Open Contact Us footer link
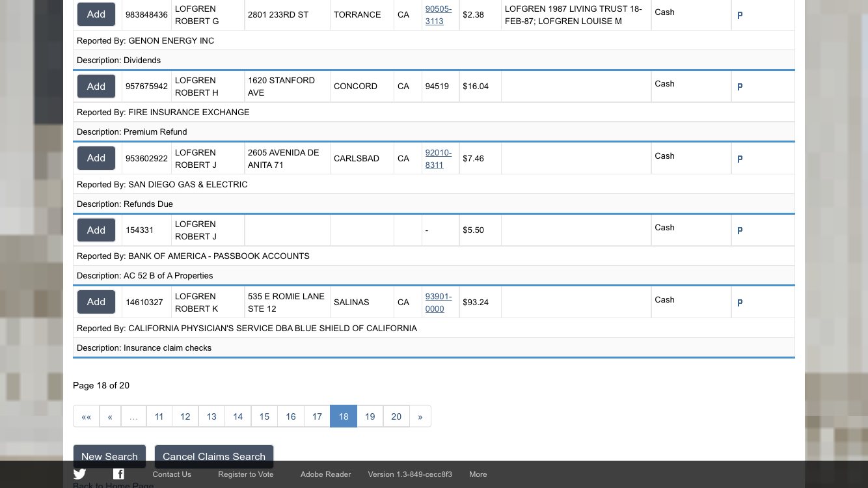The width and height of the screenshot is (868, 488). click(172, 474)
